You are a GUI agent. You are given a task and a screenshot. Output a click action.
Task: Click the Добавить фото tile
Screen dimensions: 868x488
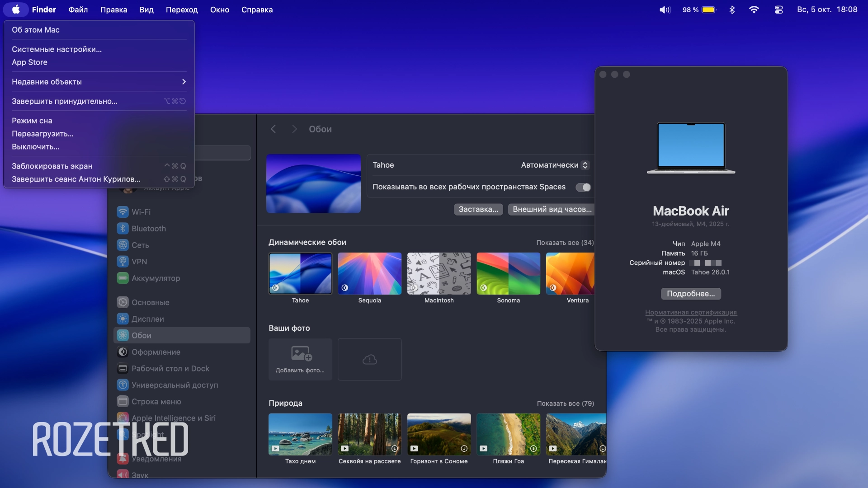tap(300, 359)
